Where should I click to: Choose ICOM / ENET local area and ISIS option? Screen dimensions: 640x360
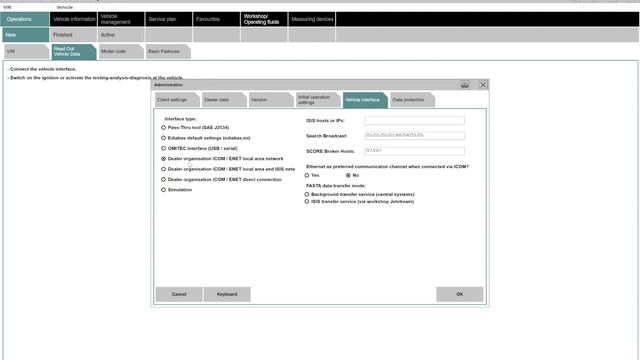[x=164, y=169]
